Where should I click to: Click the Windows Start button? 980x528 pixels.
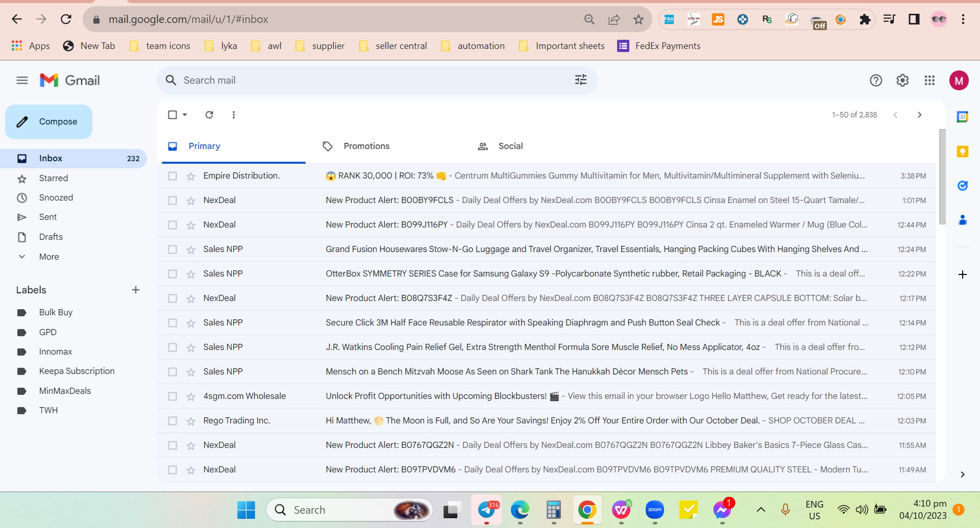(x=246, y=509)
